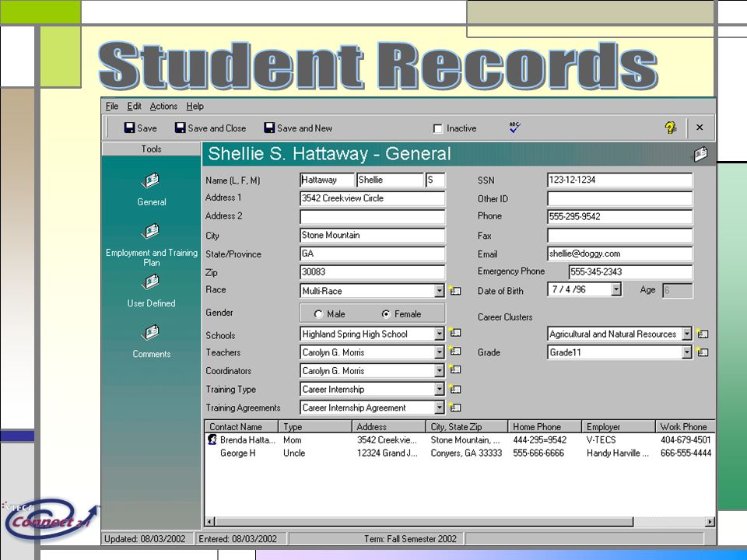Click the scroll right arrow of contacts list
The height and width of the screenshot is (560, 747).
coord(710,522)
